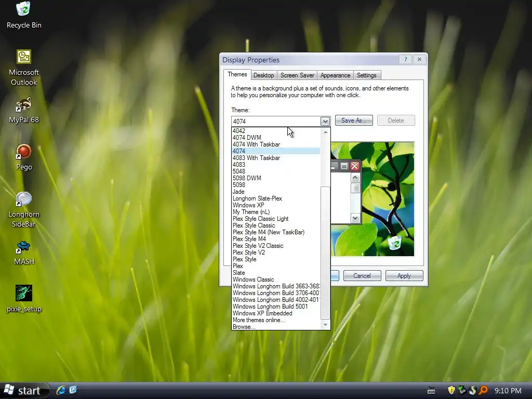Click the taskbar clock showing 9:10 PM
Viewport: 532px width, 399px height.
[x=508, y=391]
